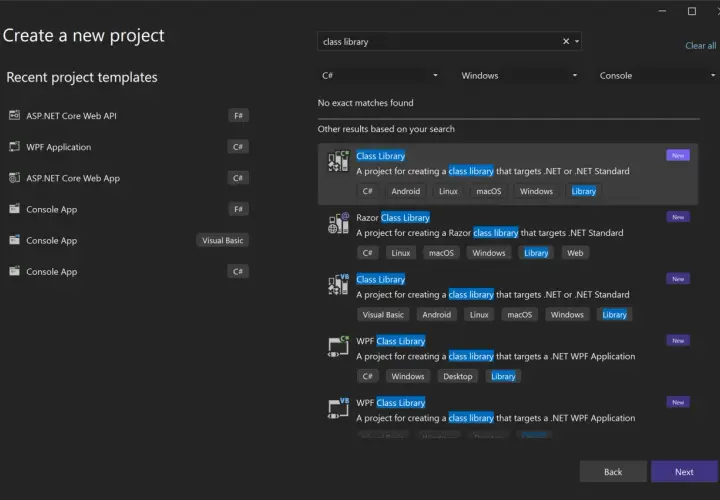The height and width of the screenshot is (500, 720).
Task: Select the C# Class Library template title
Action: [x=381, y=156]
